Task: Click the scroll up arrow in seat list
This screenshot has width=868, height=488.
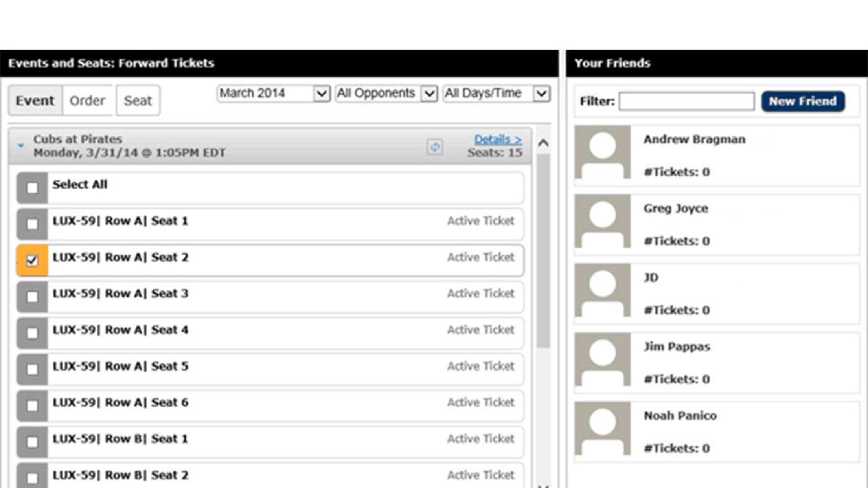Action: [543, 143]
